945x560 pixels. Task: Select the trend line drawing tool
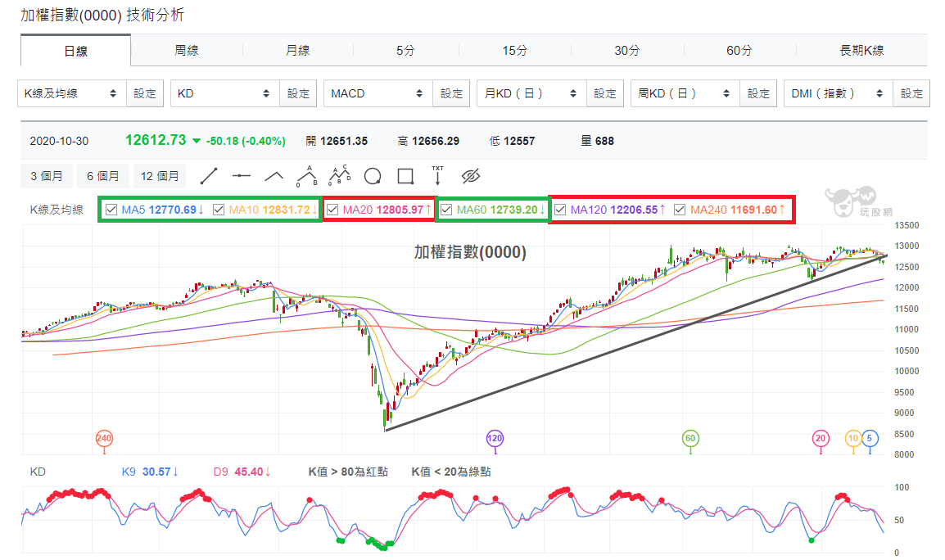click(x=209, y=176)
